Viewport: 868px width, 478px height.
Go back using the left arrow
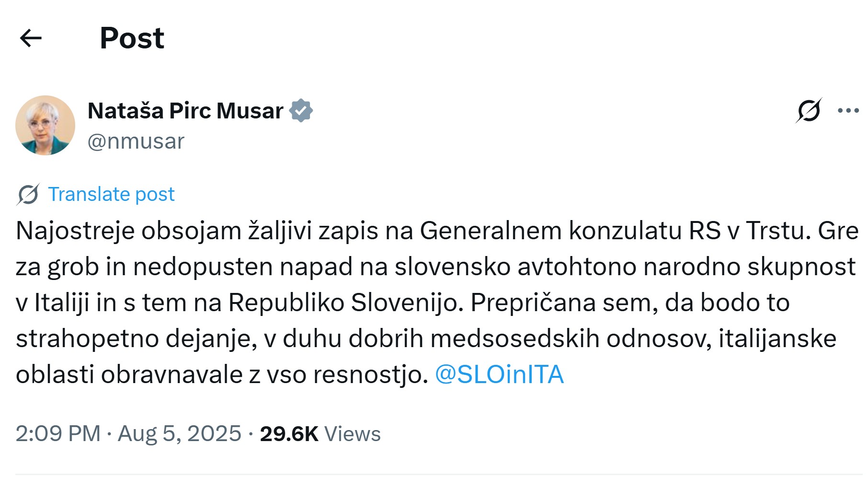[x=31, y=38]
